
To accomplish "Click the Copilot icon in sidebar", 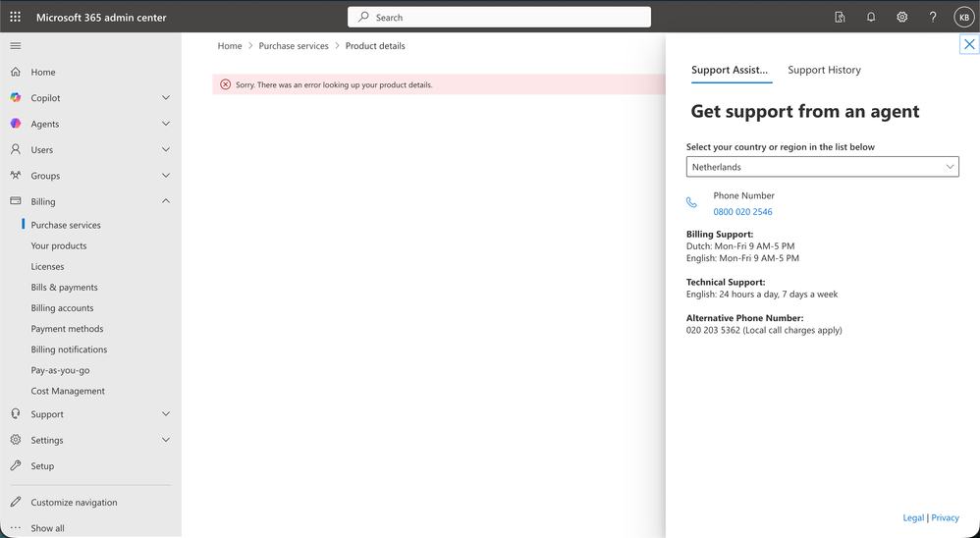I will tap(16, 97).
